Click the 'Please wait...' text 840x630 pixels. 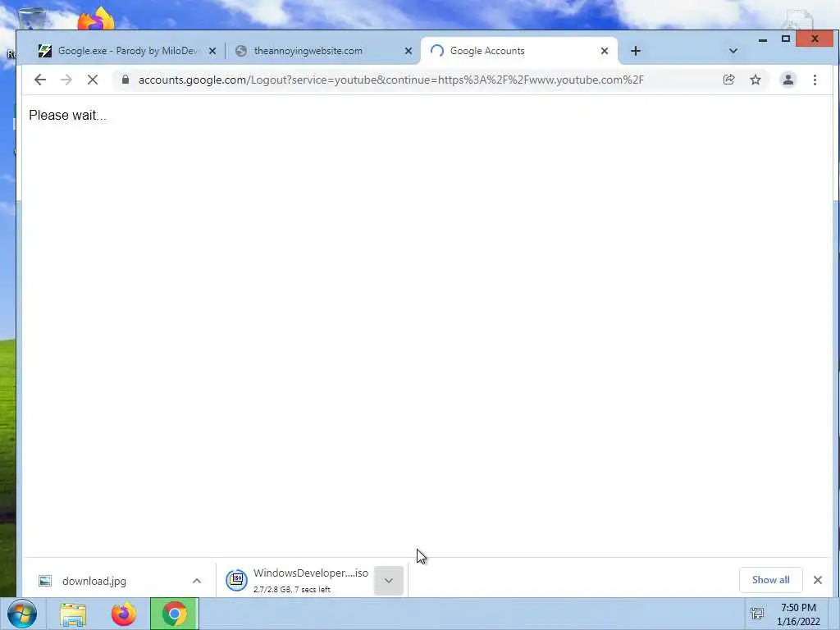67,115
